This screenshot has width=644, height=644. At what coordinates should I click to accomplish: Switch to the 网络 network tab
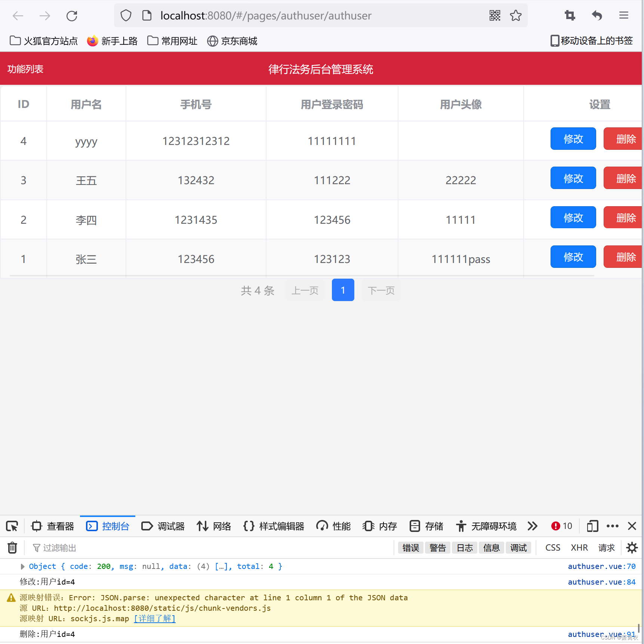(x=214, y=526)
